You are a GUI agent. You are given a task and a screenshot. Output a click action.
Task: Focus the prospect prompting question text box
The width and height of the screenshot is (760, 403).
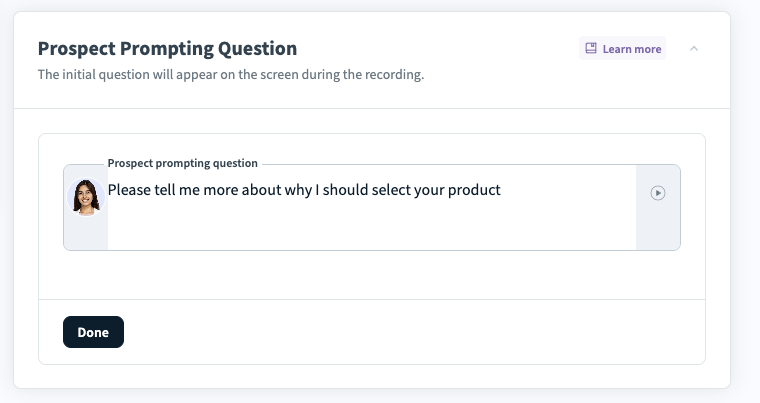370,220
